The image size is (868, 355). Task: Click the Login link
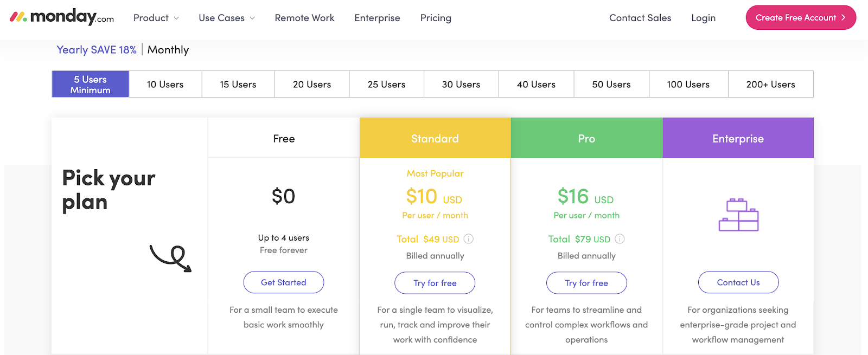click(703, 18)
